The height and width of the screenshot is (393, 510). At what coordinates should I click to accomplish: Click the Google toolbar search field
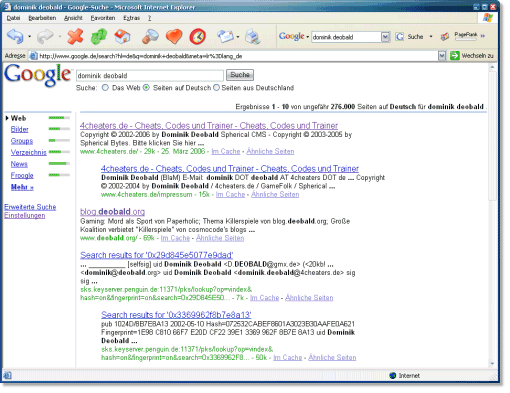[x=346, y=37]
